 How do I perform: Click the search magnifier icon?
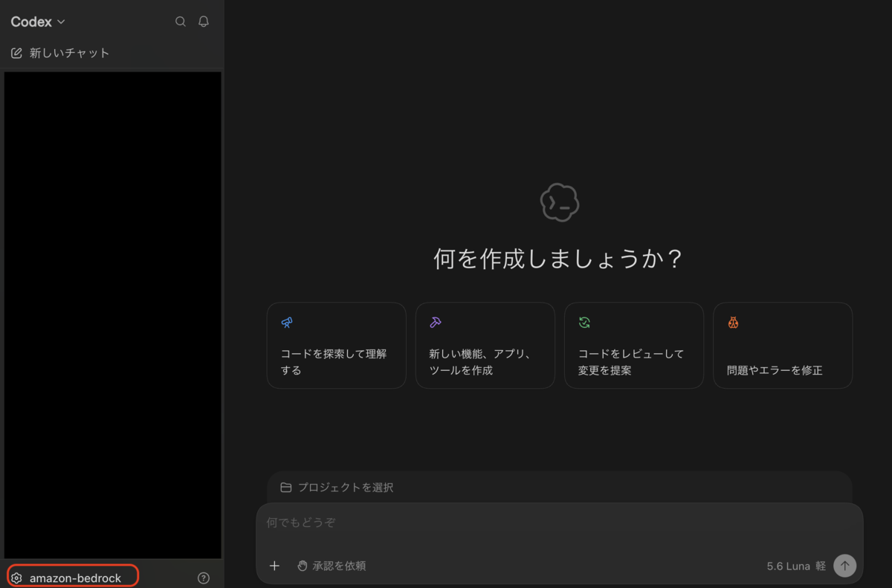180,22
